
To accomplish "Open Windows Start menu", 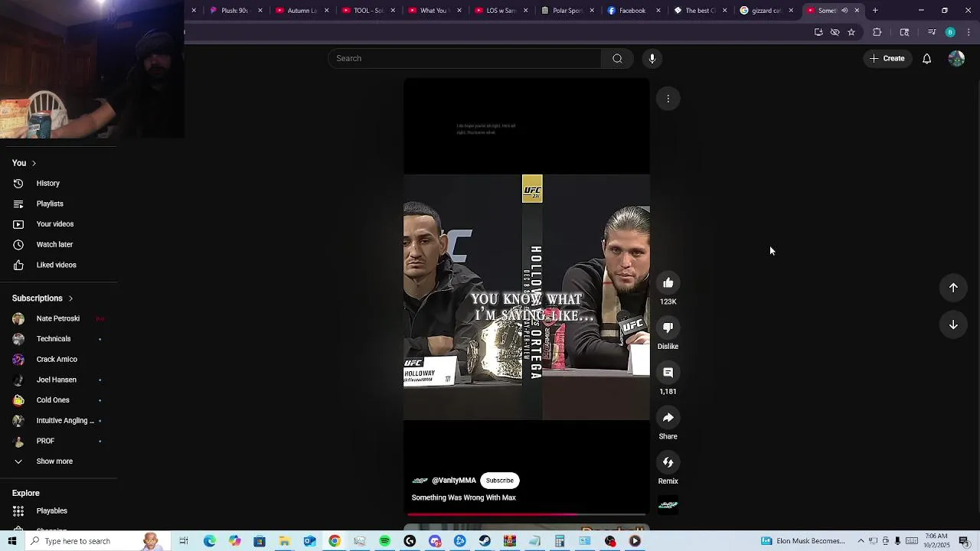I will (x=12, y=541).
